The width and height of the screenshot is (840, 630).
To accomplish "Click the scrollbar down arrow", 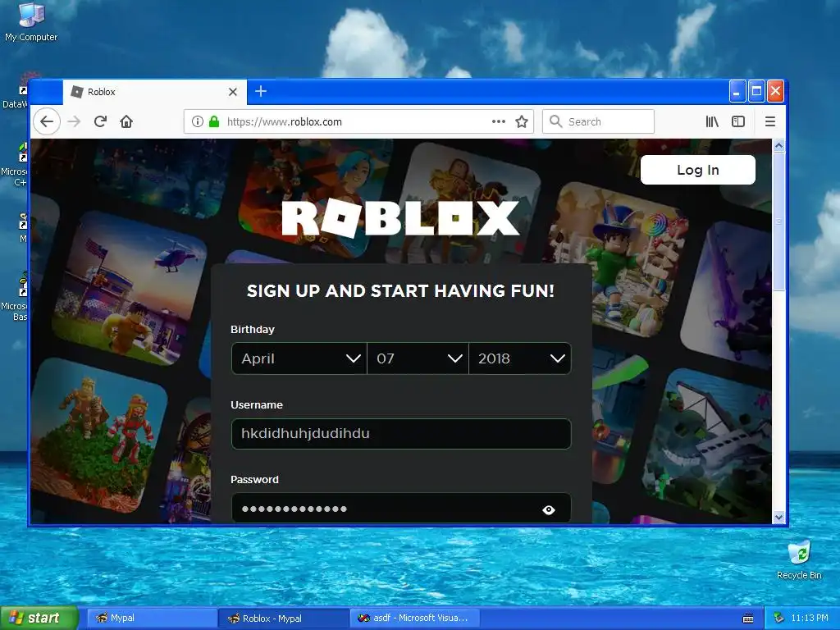I will tap(779, 517).
